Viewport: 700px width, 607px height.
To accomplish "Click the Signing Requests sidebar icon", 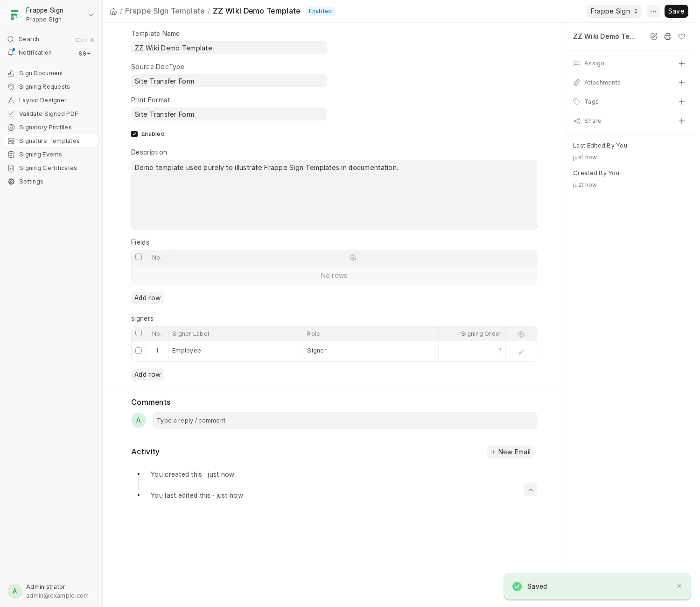I will (11, 87).
